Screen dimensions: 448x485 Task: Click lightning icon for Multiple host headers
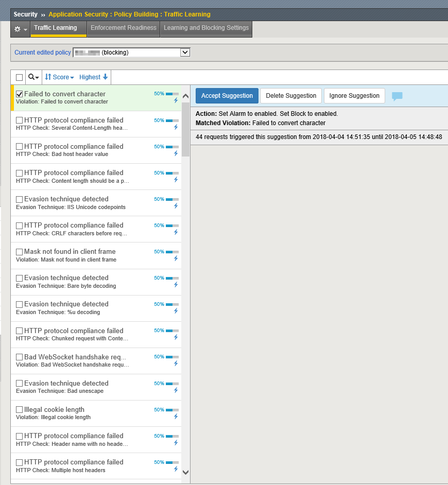point(176,469)
